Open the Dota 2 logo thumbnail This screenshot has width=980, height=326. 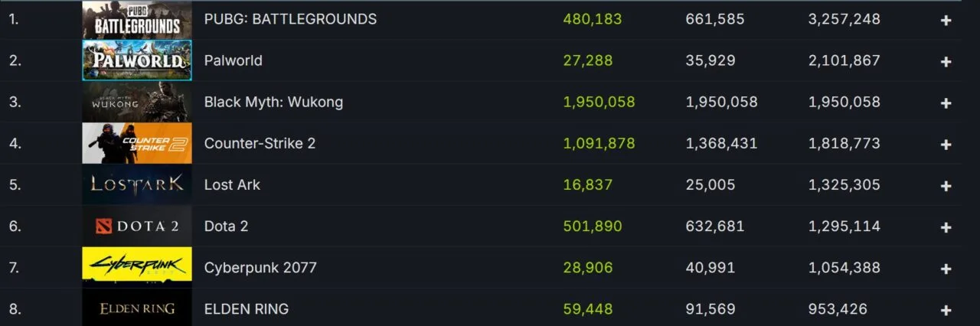tap(136, 226)
